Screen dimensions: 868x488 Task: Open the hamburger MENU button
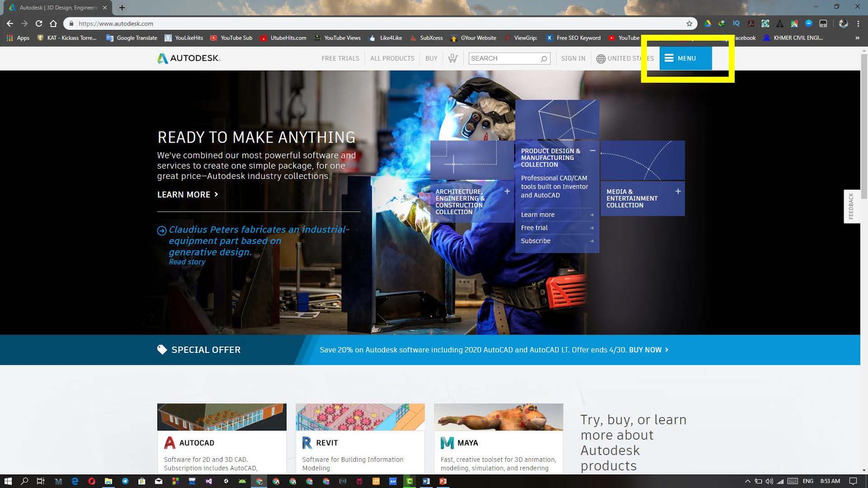coord(686,58)
